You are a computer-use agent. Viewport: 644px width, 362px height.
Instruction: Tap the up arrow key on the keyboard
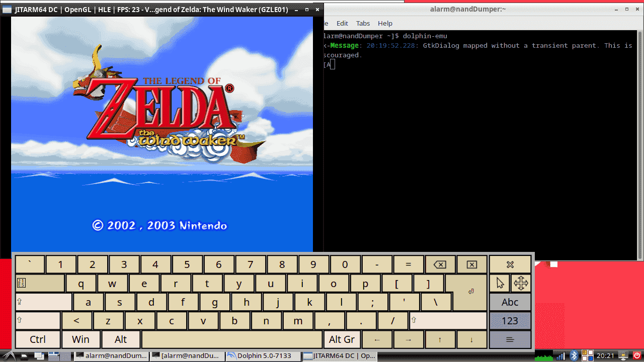(440, 339)
